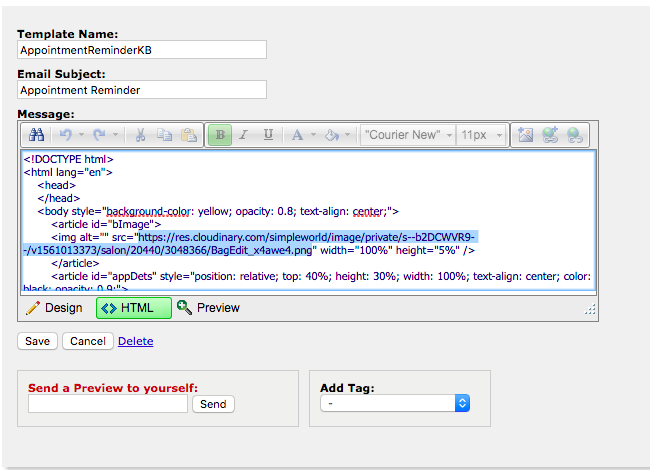Image resolution: width=650 pixels, height=470 pixels.
Task: Click the background color paint bucket icon
Action: click(332, 135)
